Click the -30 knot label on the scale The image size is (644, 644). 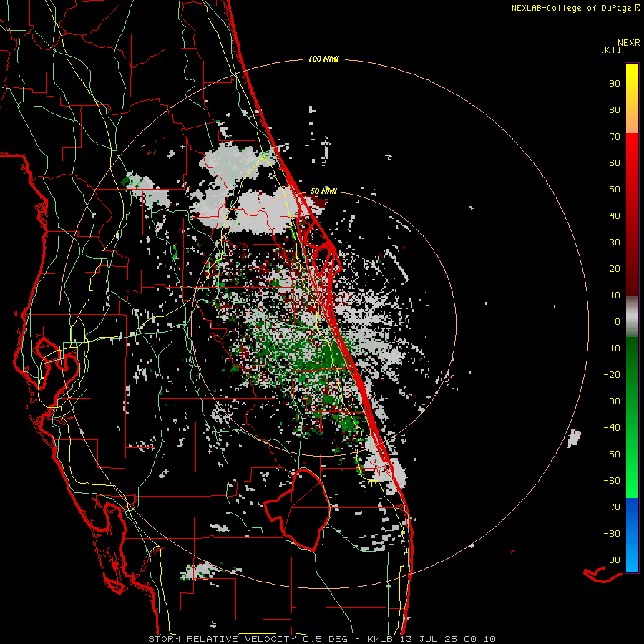(612, 401)
